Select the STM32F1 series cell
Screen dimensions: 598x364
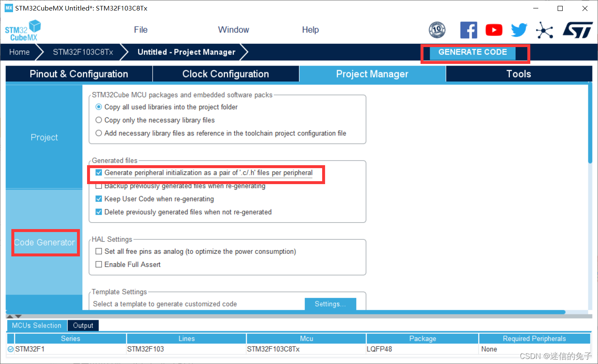[71, 349]
